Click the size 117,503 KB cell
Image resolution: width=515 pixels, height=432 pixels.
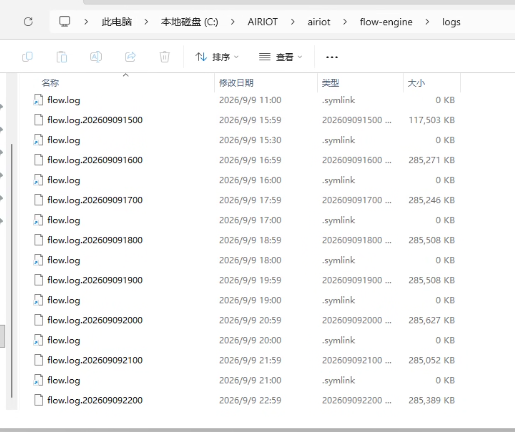click(432, 120)
